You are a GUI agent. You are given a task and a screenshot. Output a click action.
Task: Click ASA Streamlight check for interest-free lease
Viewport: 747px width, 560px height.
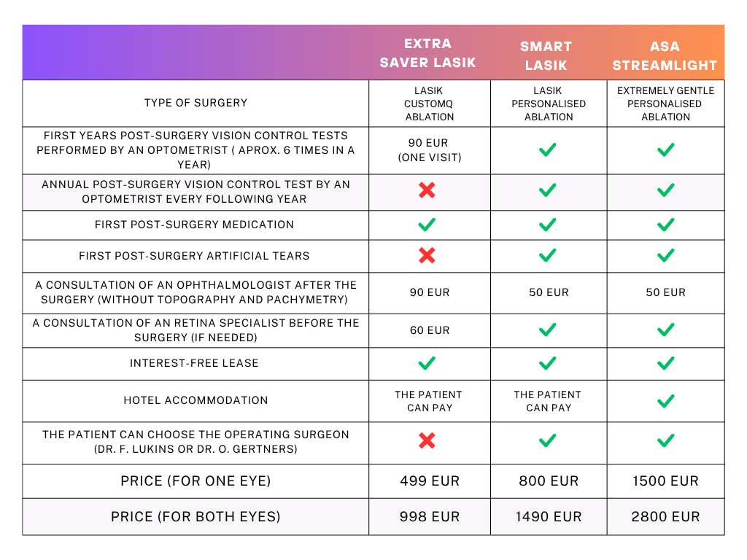pyautogui.click(x=665, y=363)
